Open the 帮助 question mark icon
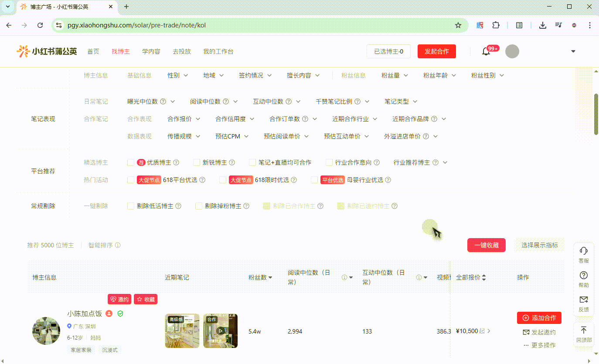 [x=583, y=276]
